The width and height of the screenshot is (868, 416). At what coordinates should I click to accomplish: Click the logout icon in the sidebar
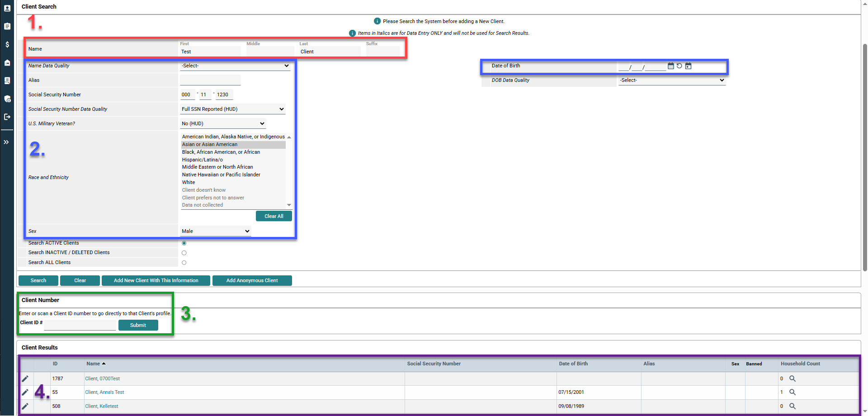point(7,117)
